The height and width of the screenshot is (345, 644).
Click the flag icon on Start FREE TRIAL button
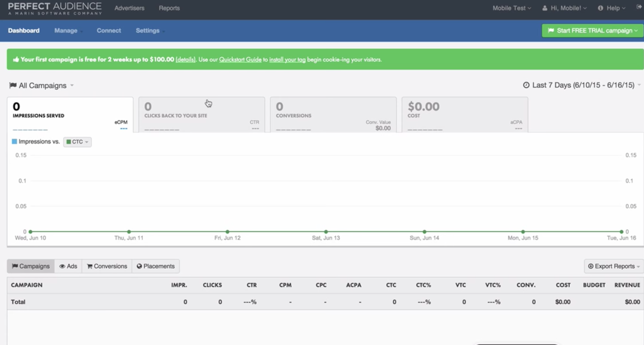551,30
